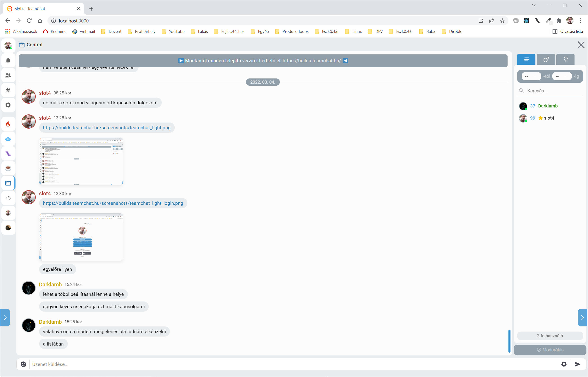
Task: Send the message with arrow icon
Action: 577,364
